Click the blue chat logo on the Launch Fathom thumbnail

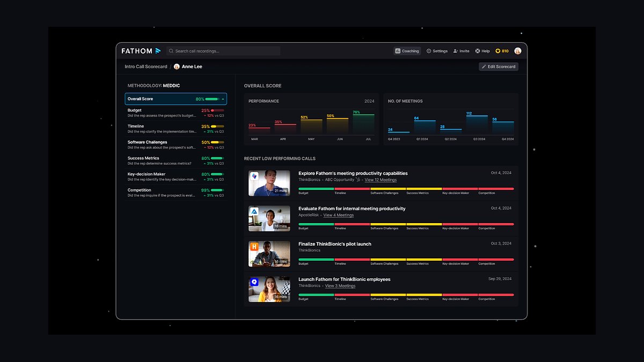click(254, 282)
